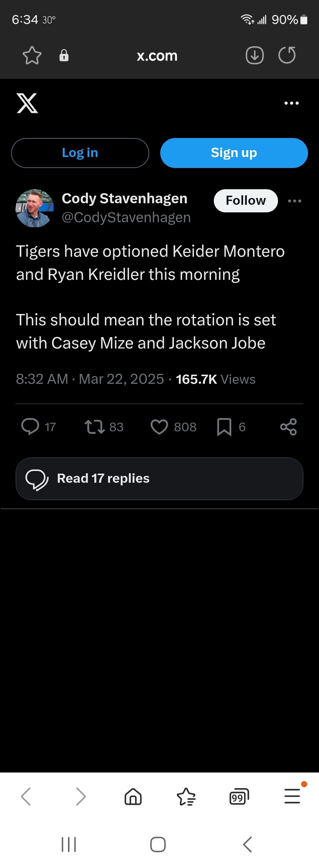The width and height of the screenshot is (319, 868).
Task: Tap the reply speech bubble icon
Action: pyautogui.click(x=30, y=427)
